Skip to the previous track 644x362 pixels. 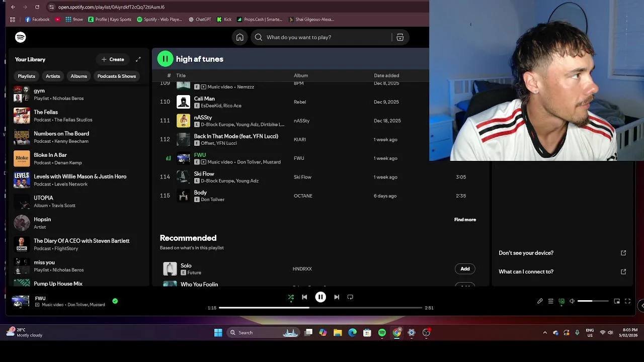coord(304,297)
